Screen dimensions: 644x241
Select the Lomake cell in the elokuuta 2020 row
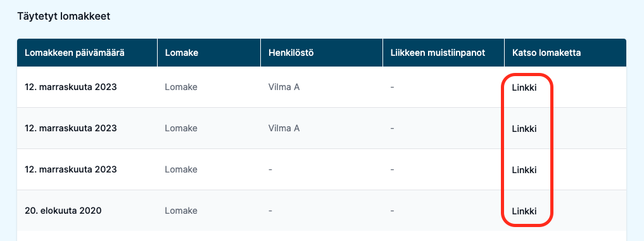181,211
